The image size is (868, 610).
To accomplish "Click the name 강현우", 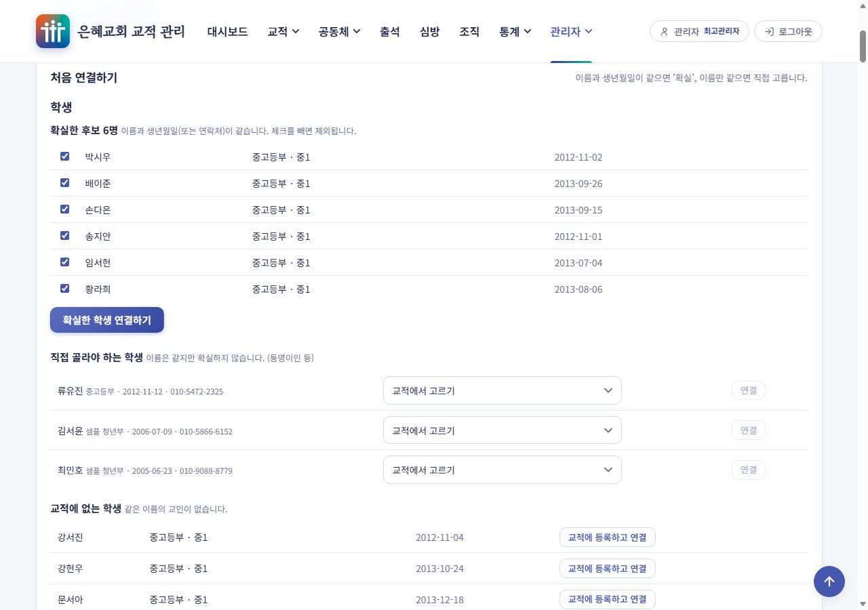I will click(x=71, y=569).
